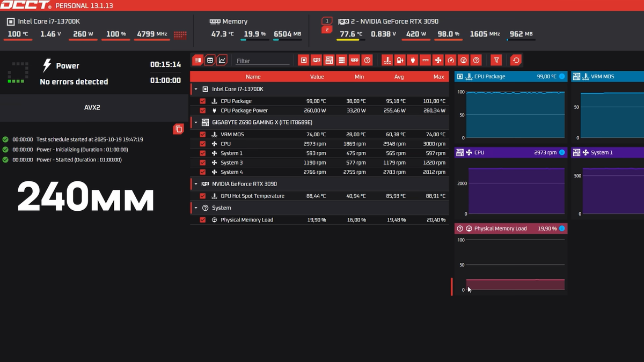Switch to the combined table and graph view
644x362 pixels.
click(198, 60)
